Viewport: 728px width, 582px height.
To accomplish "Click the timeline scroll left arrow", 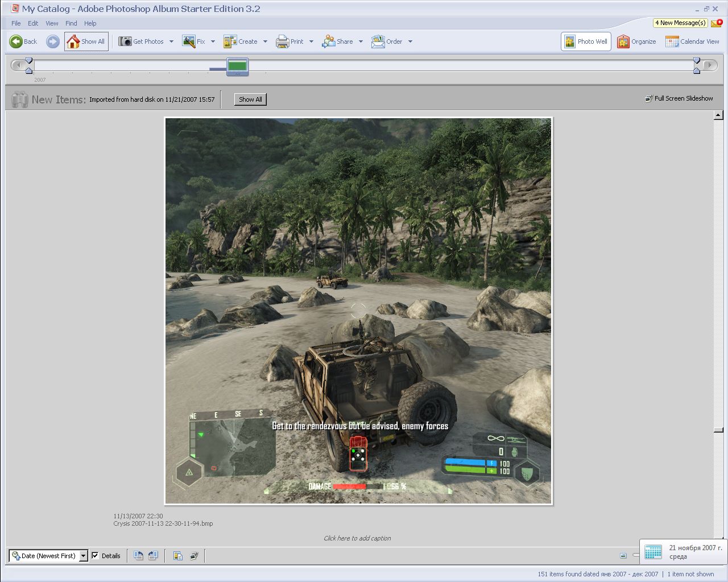I will click(x=18, y=65).
